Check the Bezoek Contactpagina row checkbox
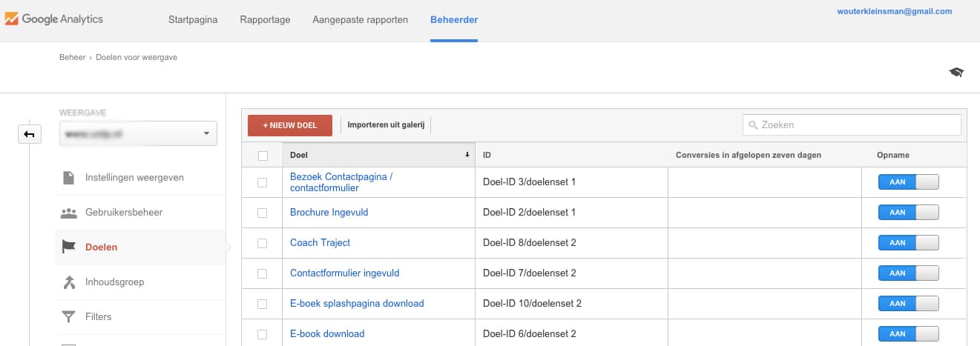Screen dimensions: 980x346 coord(262,182)
